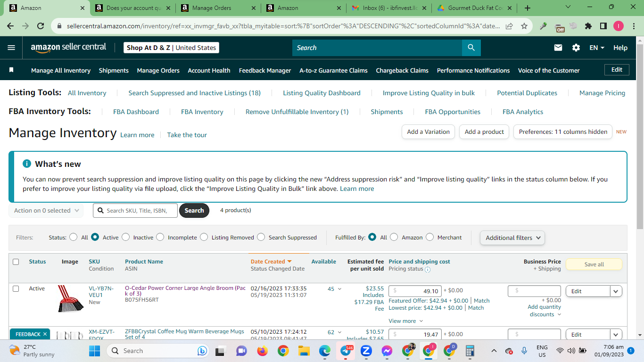
Task: Open a new Chrome tab
Action: (x=528, y=8)
